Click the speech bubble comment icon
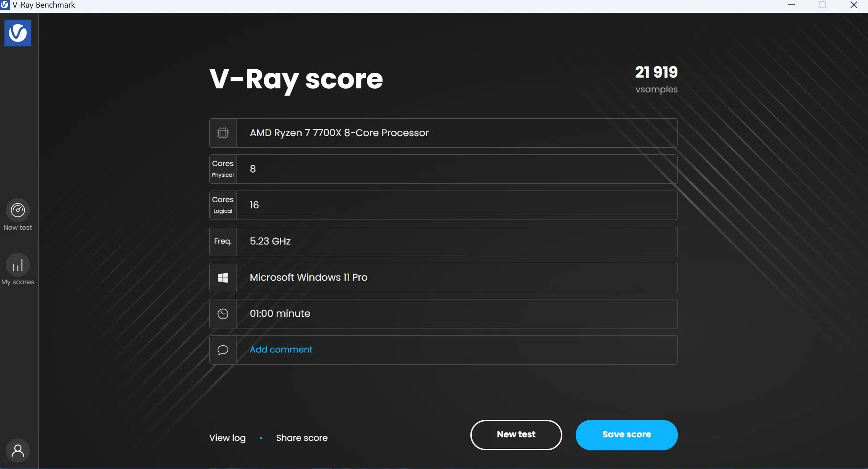The image size is (868, 469). point(223,350)
